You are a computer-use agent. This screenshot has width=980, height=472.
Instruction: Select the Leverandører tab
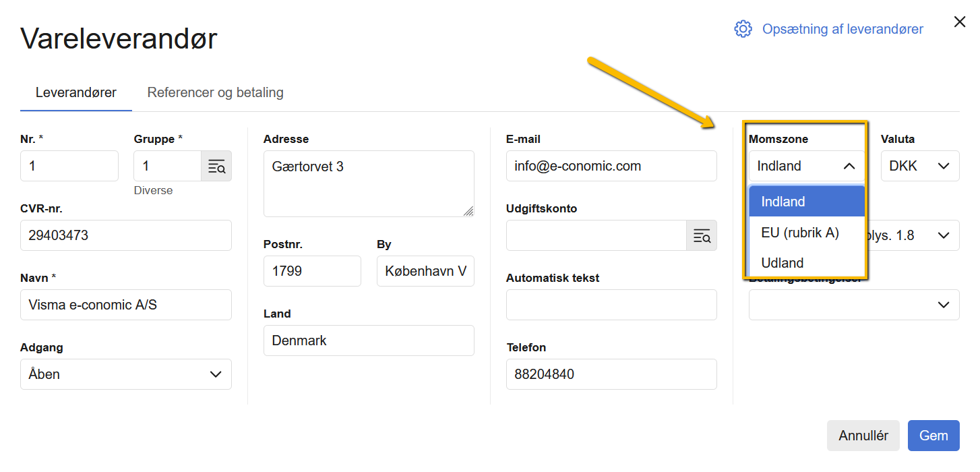75,92
